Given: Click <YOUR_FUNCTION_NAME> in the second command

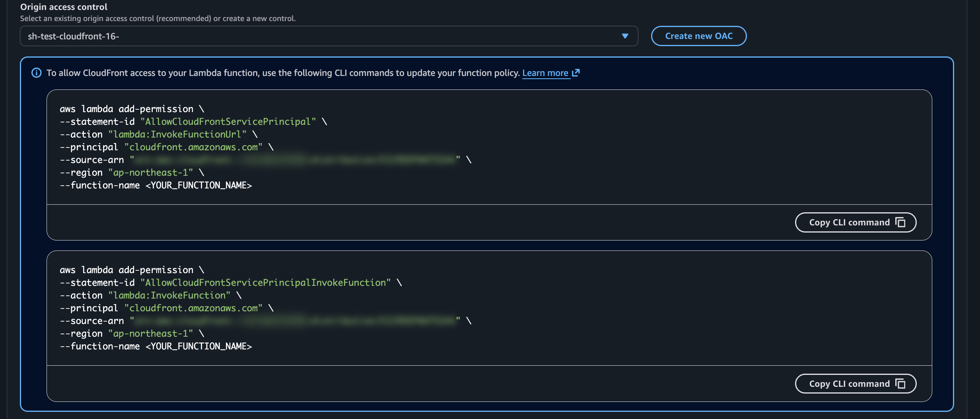Looking at the screenshot, I should (199, 346).
